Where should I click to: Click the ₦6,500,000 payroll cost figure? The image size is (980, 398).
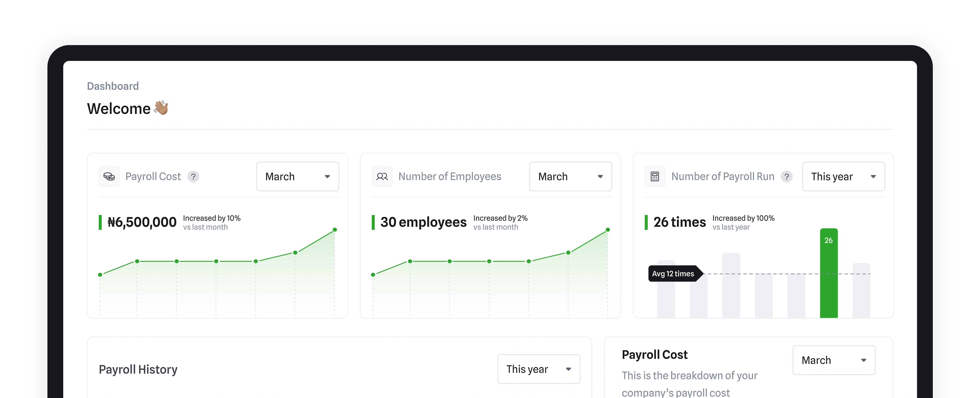coord(142,222)
